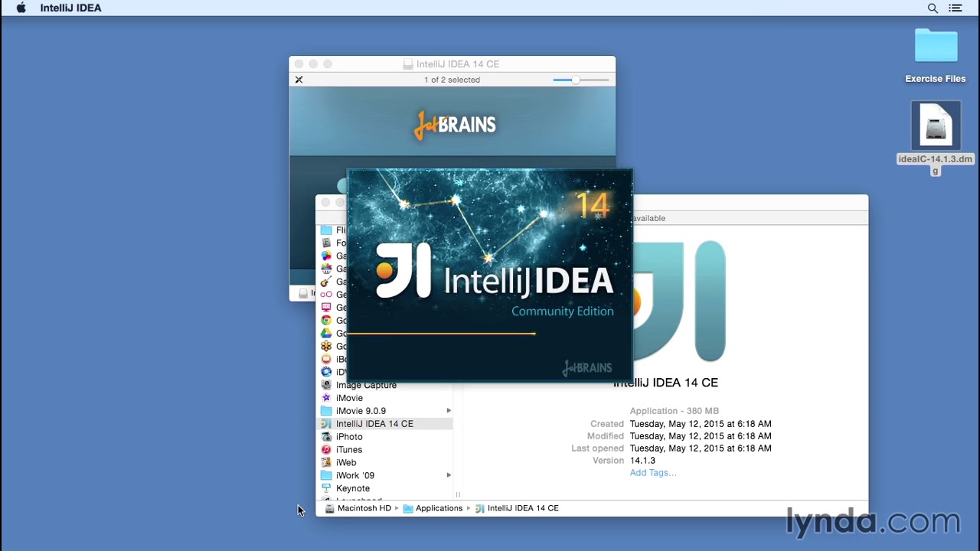Select the Exercise Files desktop folder

(936, 56)
